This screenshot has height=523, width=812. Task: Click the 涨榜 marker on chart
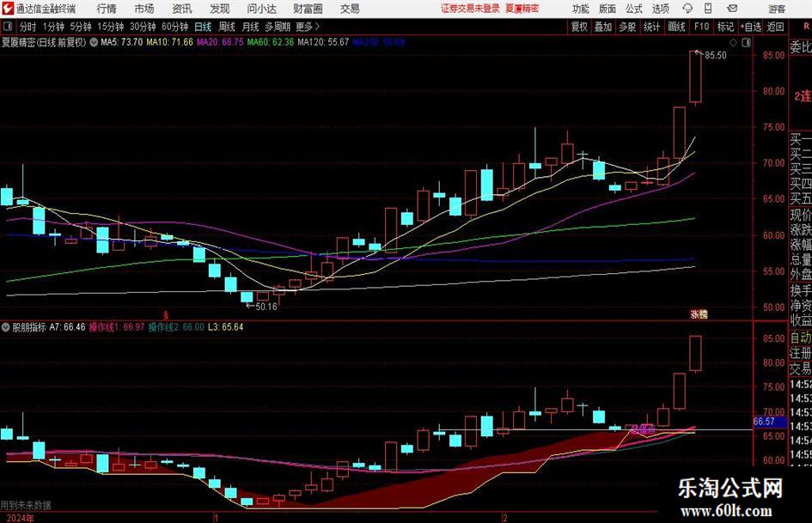(699, 314)
